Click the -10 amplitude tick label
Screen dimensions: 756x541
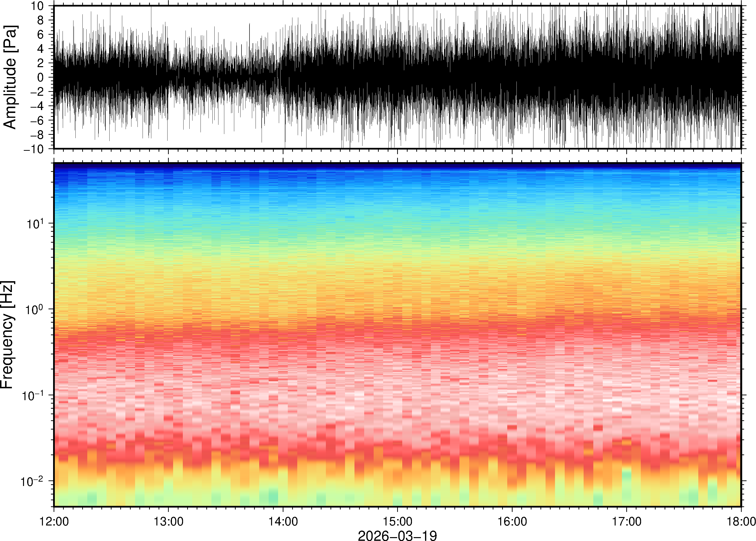click(33, 149)
